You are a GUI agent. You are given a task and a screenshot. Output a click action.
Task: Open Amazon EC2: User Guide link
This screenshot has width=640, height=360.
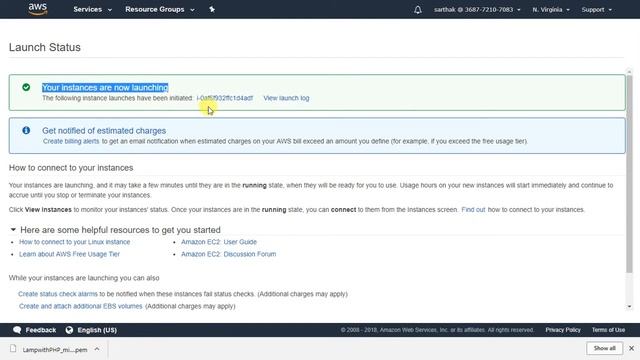click(x=219, y=242)
